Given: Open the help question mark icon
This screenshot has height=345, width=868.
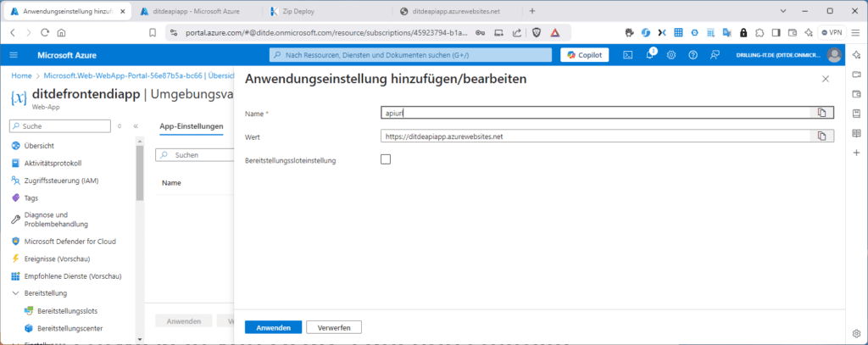Looking at the screenshot, I should [693, 55].
